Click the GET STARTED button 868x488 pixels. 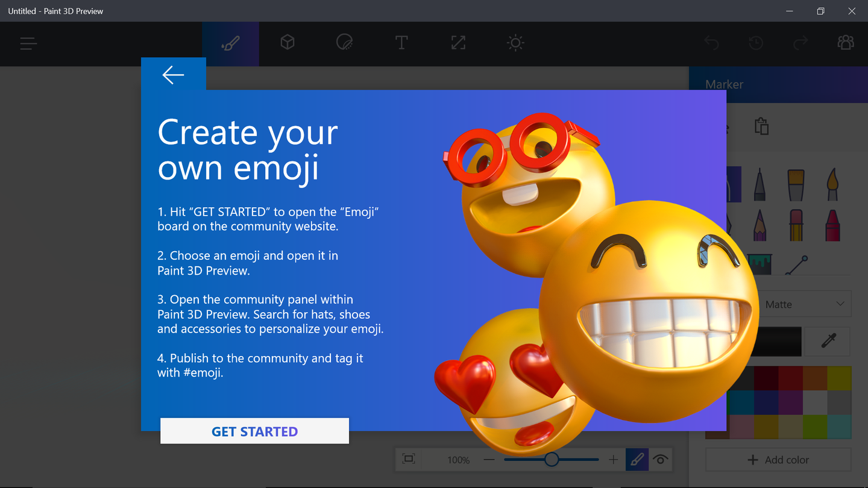pos(254,431)
